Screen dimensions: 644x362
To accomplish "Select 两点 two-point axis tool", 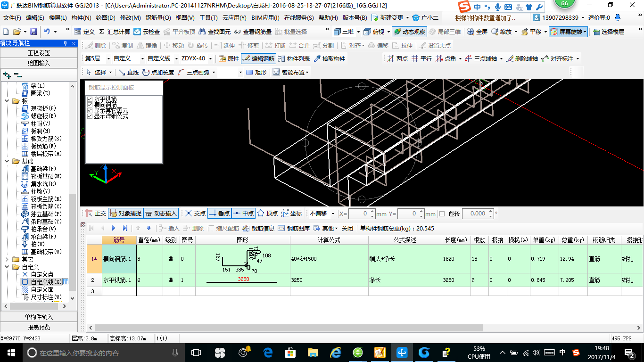I will tap(397, 58).
